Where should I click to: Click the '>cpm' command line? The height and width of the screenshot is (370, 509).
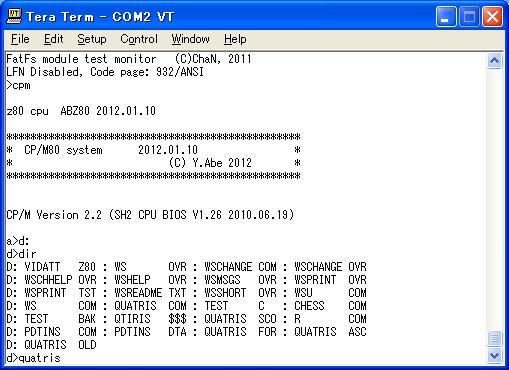[19, 86]
